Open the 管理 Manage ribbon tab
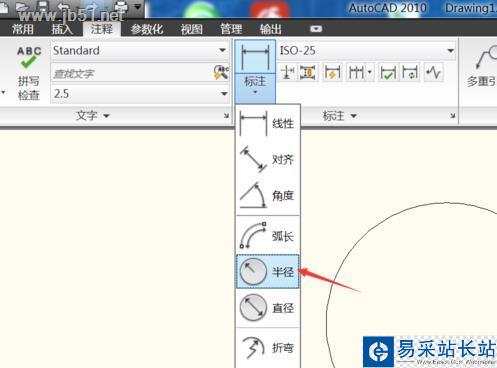The height and width of the screenshot is (368, 497). coord(231,29)
